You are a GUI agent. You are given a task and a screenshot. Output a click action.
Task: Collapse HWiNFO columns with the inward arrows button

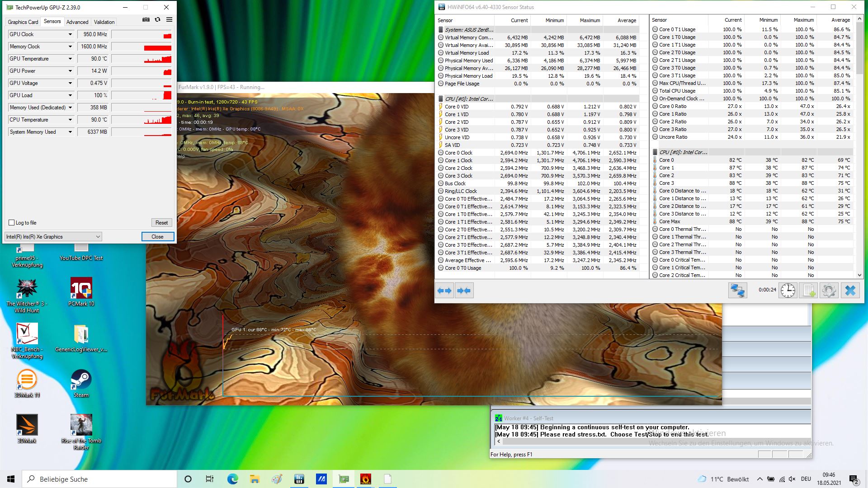[x=464, y=291]
